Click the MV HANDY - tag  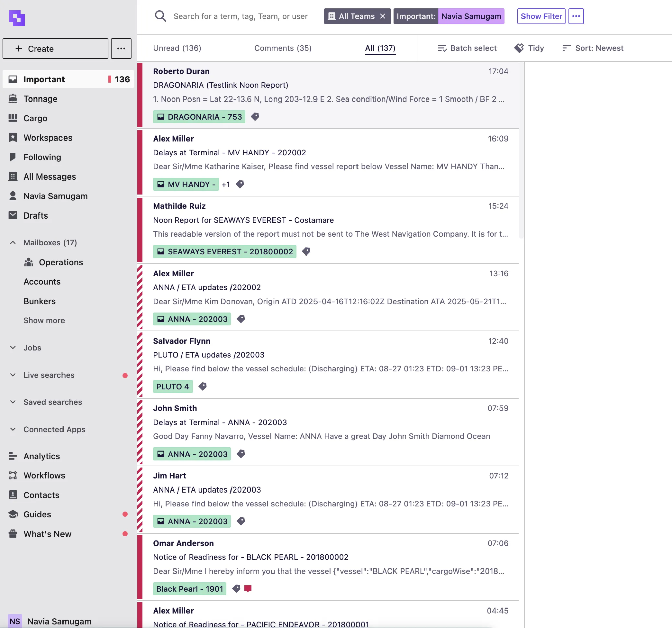[185, 184]
